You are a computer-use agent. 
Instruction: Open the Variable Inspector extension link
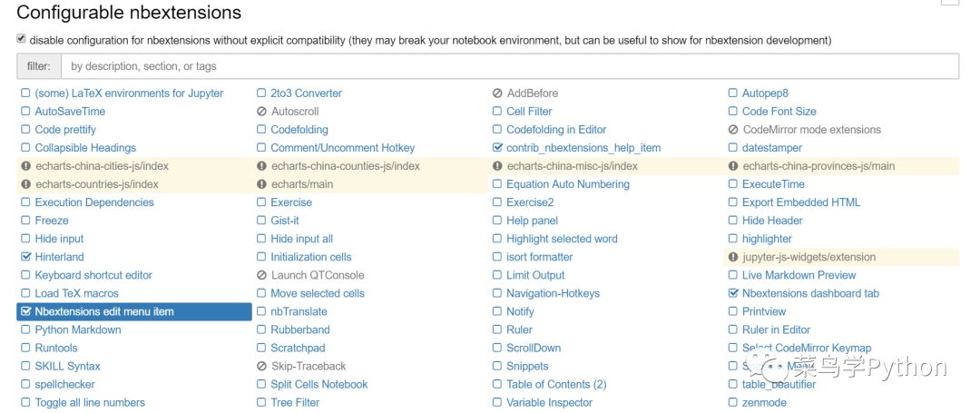pyautogui.click(x=549, y=402)
